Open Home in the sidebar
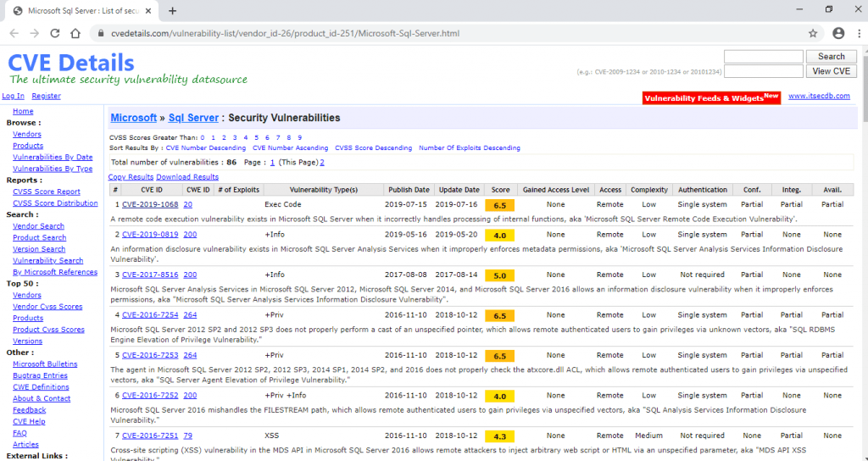The image size is (868, 461). click(23, 111)
